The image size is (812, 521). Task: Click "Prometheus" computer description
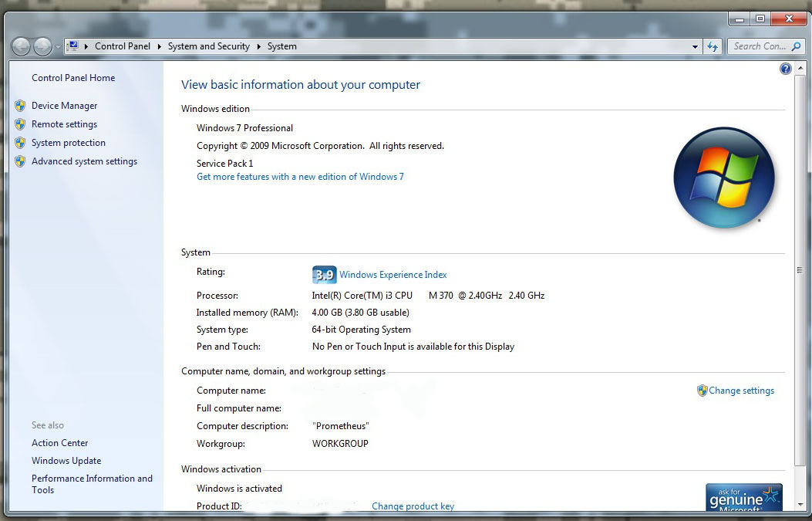pyautogui.click(x=341, y=426)
